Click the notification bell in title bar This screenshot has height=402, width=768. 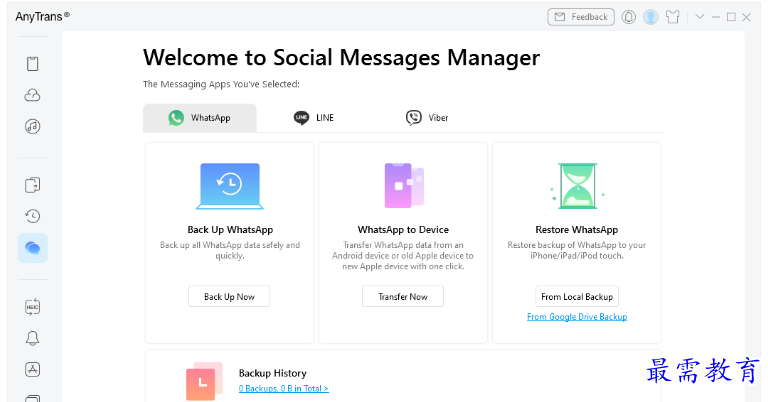point(629,17)
